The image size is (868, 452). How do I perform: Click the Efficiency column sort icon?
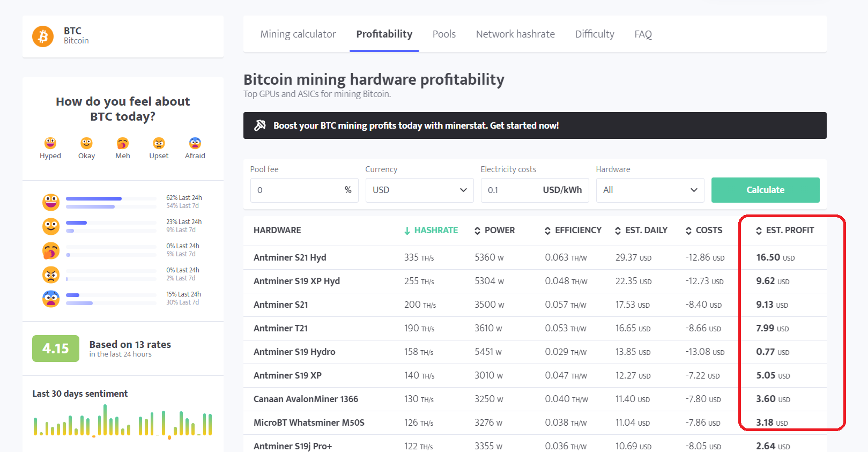click(x=547, y=231)
